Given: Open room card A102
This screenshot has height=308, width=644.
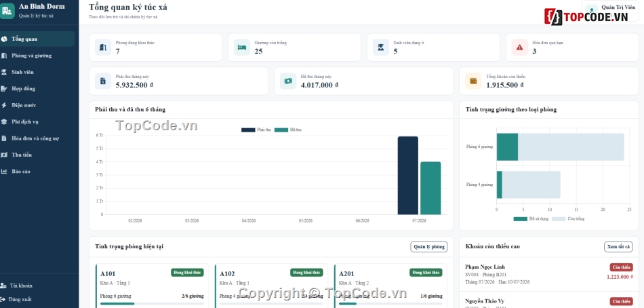Looking at the screenshot, I should (x=271, y=286).
